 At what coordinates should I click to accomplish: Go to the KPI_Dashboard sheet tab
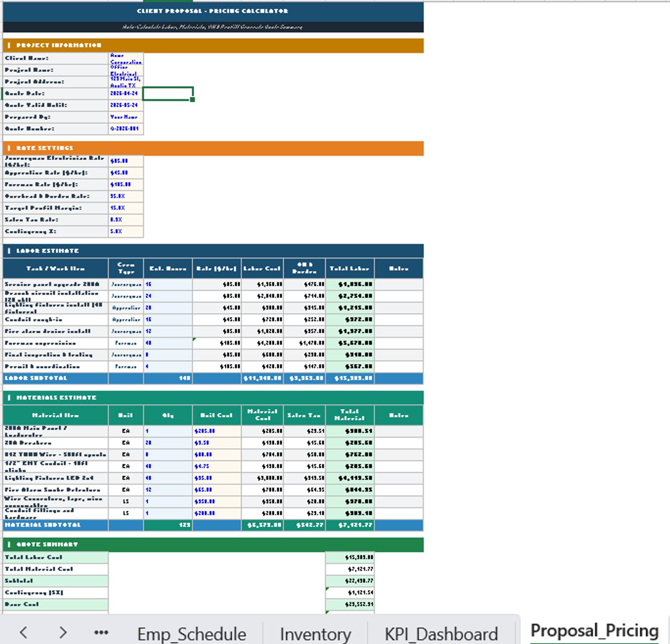click(441, 634)
